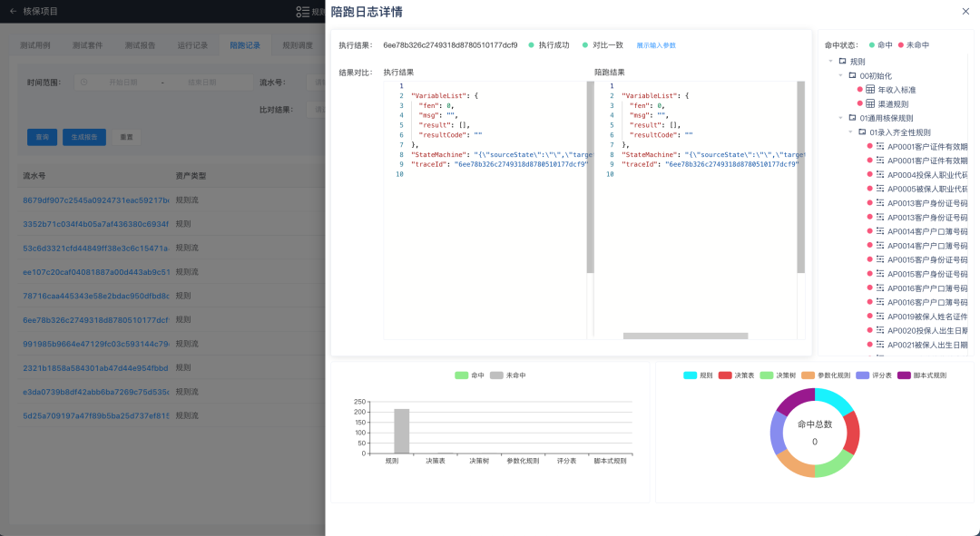Screen dimensions: 980x536
Task: Click the folder icon of 01录入齐全性规则
Action: [861, 132]
